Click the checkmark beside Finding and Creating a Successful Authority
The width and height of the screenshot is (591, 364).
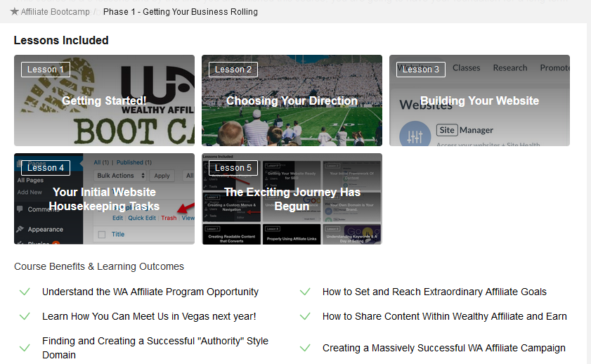(x=25, y=348)
